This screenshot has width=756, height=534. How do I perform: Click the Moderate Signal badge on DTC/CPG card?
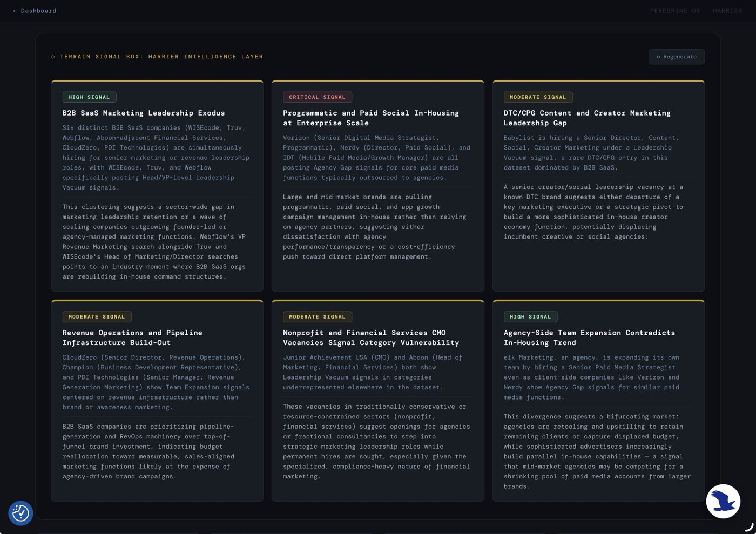[538, 97]
